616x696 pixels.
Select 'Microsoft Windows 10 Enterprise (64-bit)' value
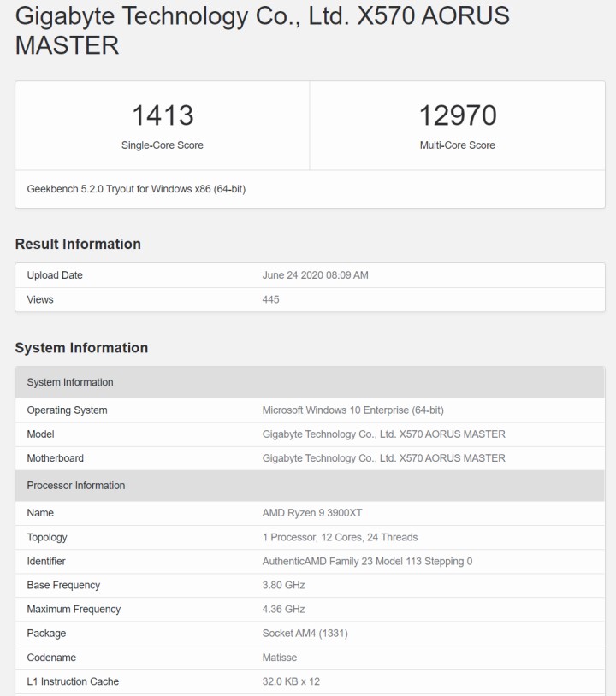pyautogui.click(x=352, y=410)
